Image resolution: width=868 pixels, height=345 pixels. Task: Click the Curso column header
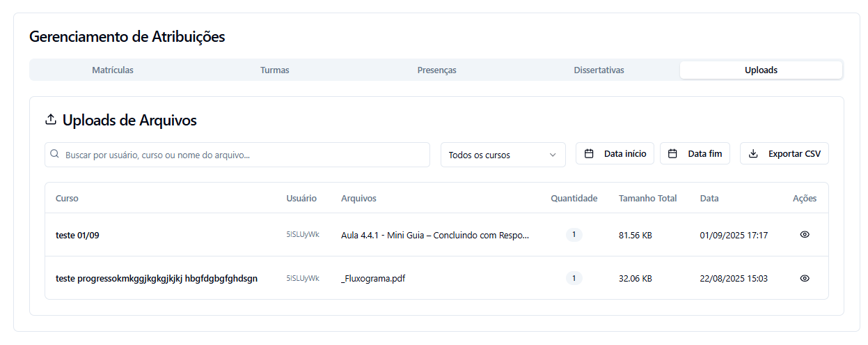[67, 199]
